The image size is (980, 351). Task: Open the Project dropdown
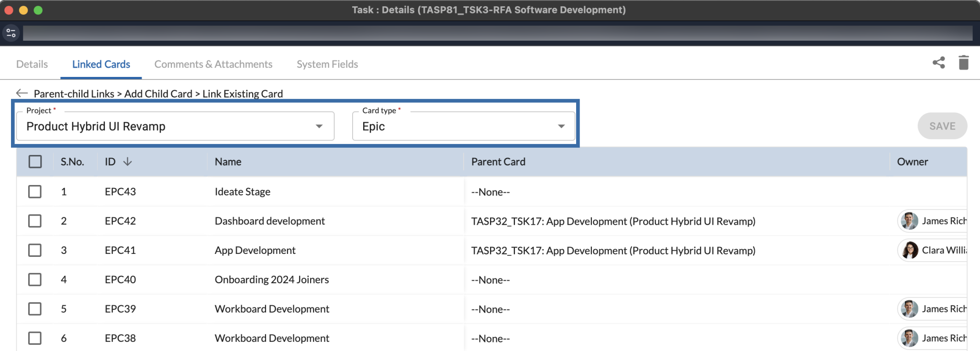coord(175,126)
